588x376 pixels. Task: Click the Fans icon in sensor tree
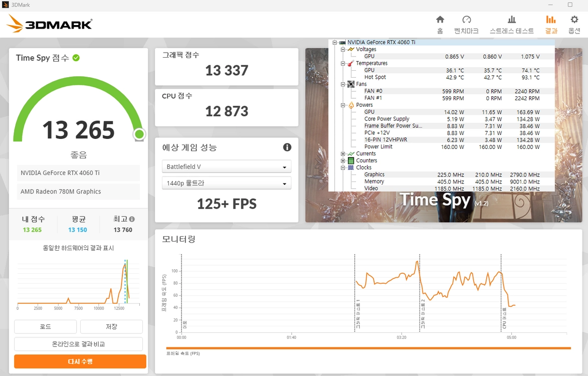click(x=351, y=84)
